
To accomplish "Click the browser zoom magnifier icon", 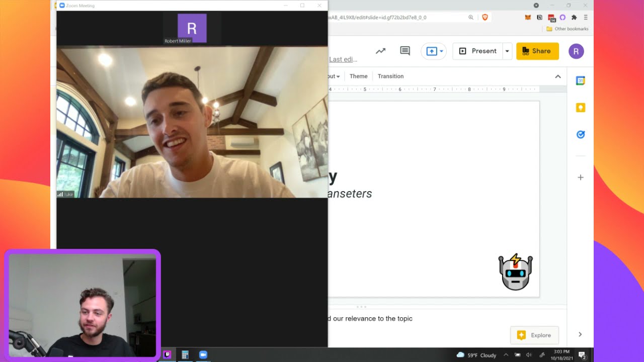I will tap(471, 17).
